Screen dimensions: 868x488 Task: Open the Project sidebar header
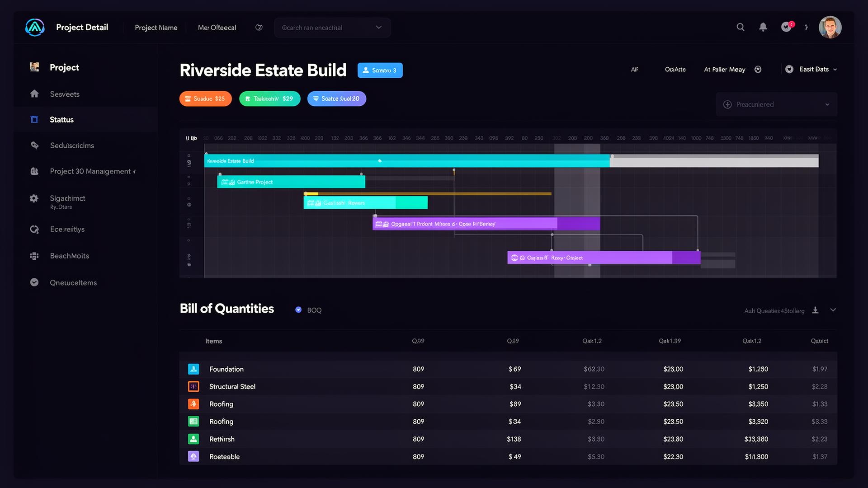click(x=64, y=67)
